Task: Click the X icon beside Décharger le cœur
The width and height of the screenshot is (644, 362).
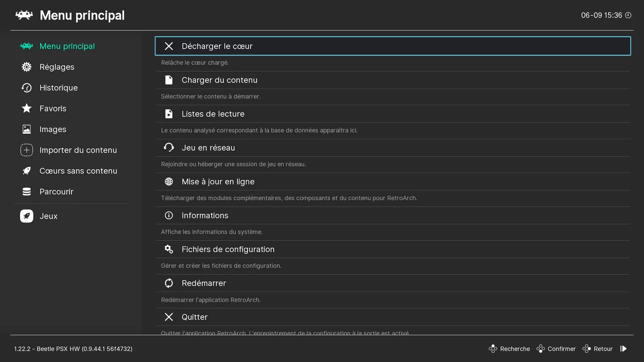Action: pyautogui.click(x=169, y=46)
